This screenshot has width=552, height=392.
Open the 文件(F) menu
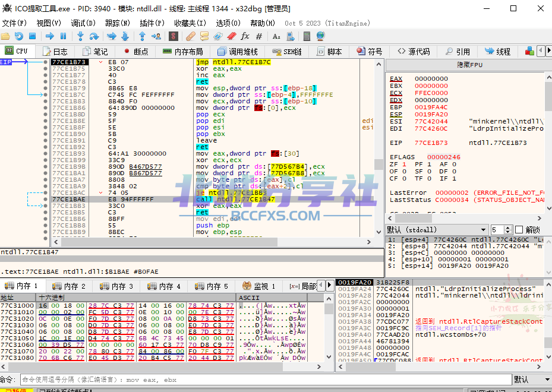click(x=14, y=23)
